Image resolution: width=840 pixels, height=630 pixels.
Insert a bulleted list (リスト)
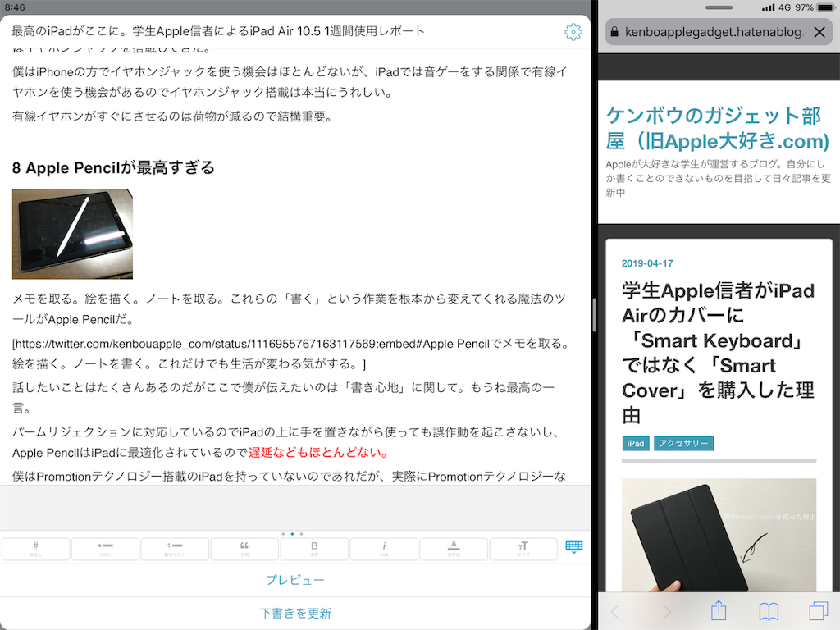tap(106, 549)
